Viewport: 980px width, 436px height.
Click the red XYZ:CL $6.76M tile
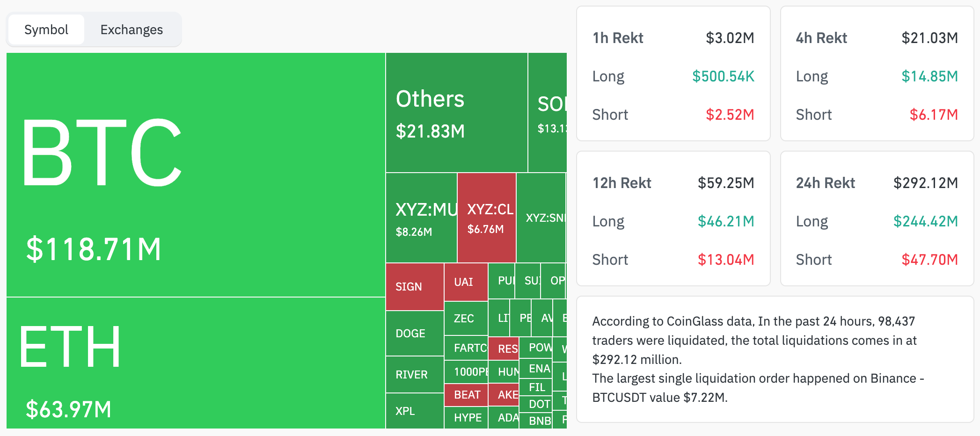point(487,218)
